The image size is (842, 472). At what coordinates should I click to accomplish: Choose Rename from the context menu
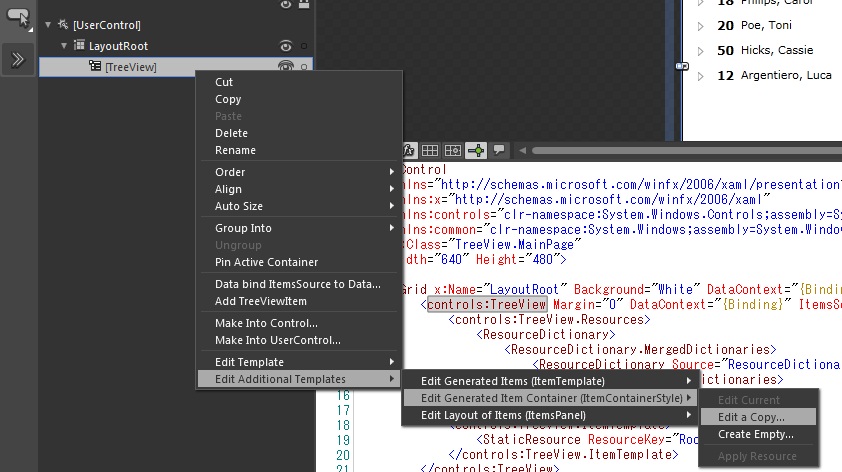299,150
